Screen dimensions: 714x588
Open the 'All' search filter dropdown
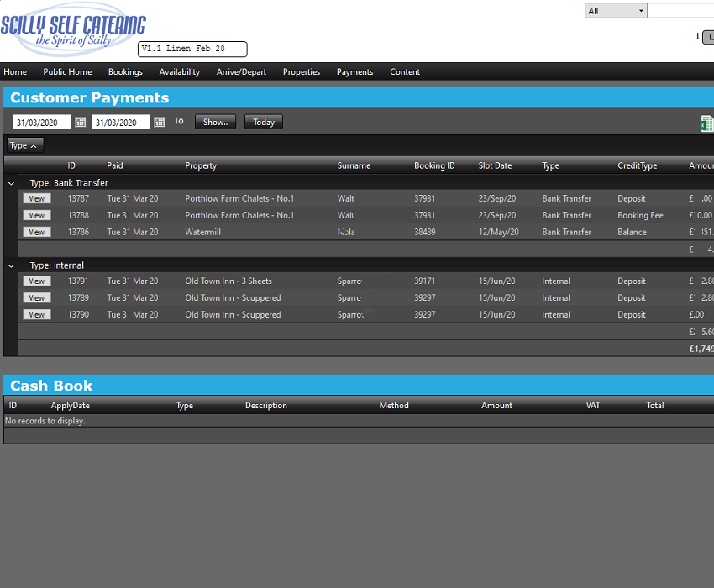(x=616, y=11)
